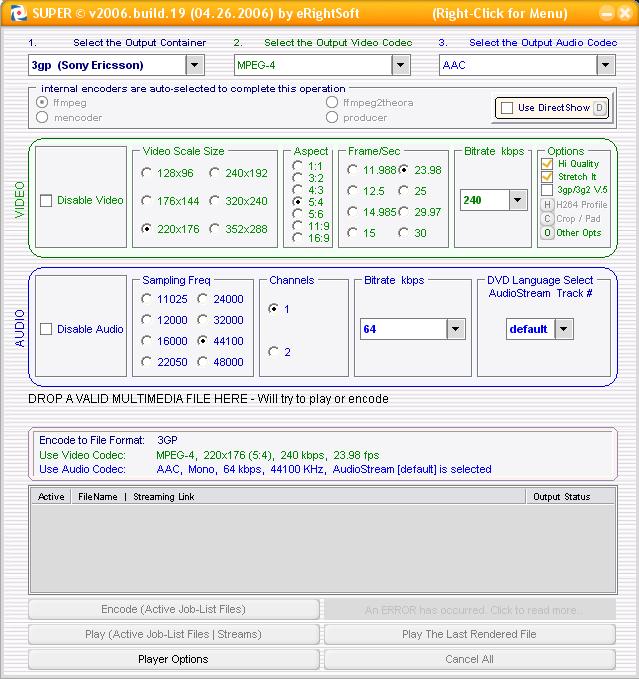Choose 4:3 aspect ratio
The height and width of the screenshot is (679, 639).
(297, 190)
